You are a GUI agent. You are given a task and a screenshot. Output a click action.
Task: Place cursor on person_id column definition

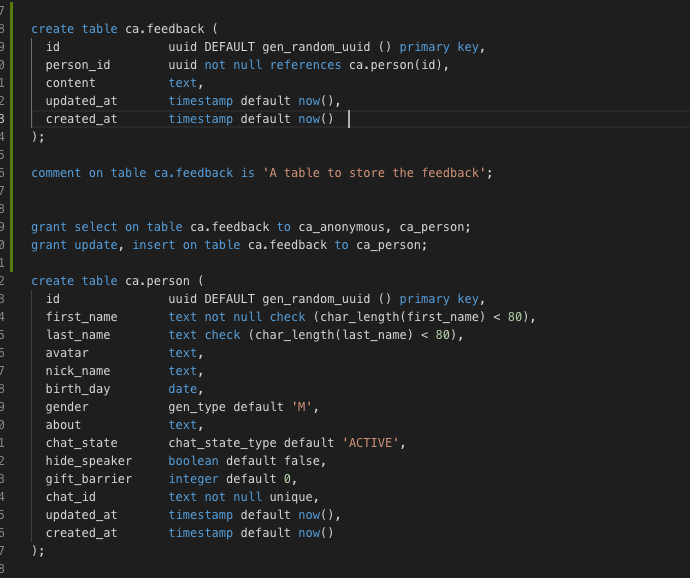[247, 65]
